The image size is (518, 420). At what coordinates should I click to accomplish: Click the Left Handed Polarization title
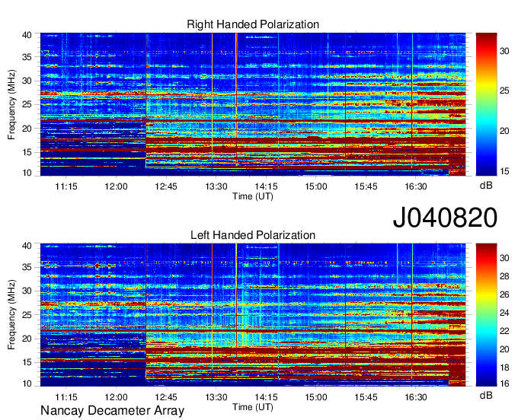253,235
